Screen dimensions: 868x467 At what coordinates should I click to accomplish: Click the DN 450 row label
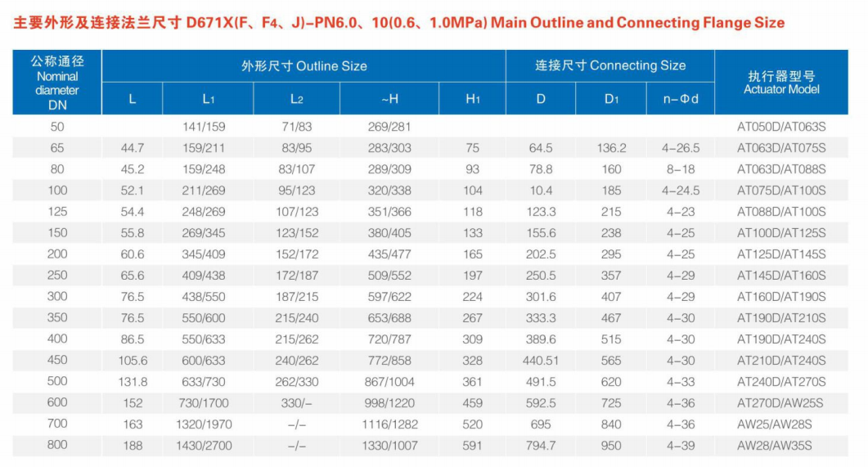(x=57, y=361)
